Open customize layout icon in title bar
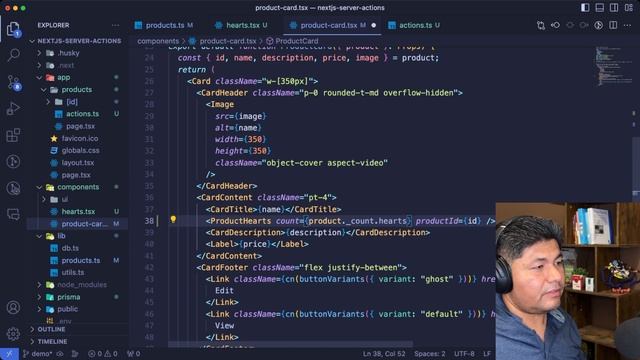Viewport: 640px width, 360px height. [x=629, y=8]
